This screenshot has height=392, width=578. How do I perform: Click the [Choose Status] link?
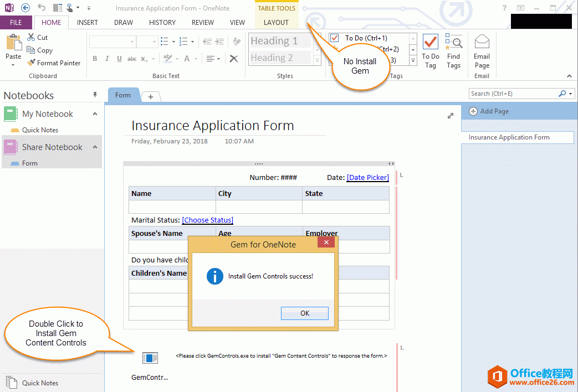click(x=207, y=220)
